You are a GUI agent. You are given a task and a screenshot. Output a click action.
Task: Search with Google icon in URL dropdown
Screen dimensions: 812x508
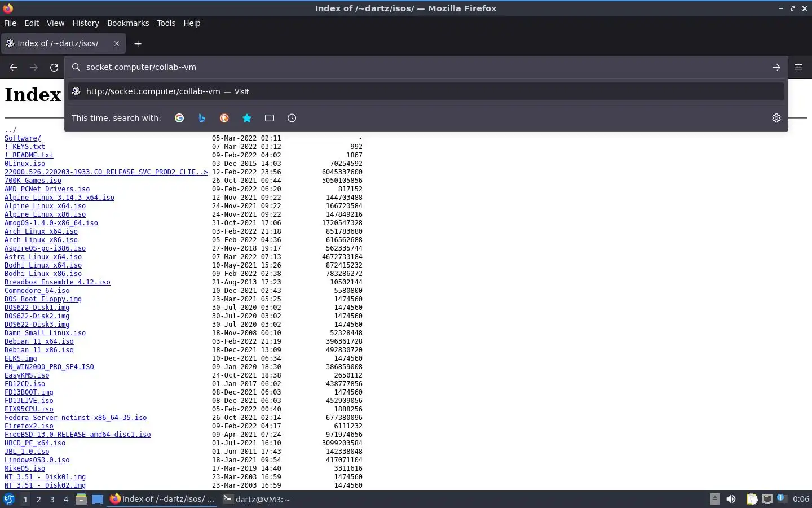tap(179, 118)
